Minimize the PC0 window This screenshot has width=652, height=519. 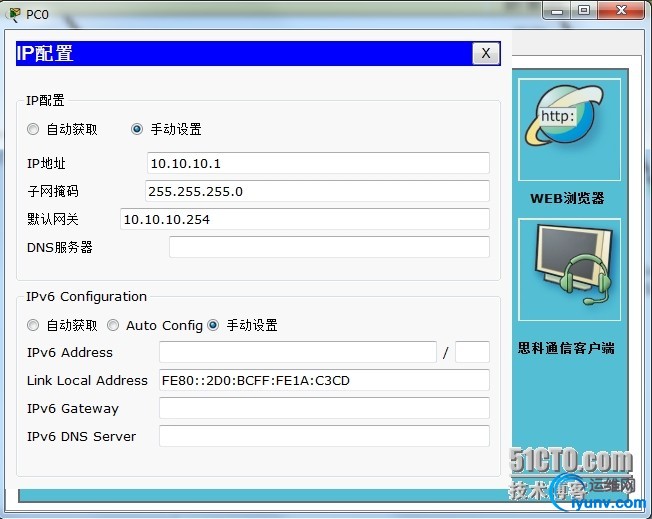click(x=557, y=11)
